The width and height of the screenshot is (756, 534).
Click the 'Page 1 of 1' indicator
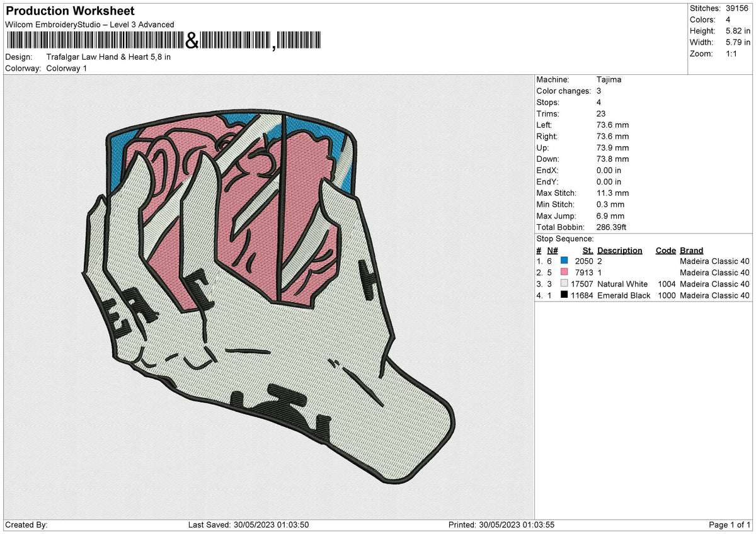(730, 525)
